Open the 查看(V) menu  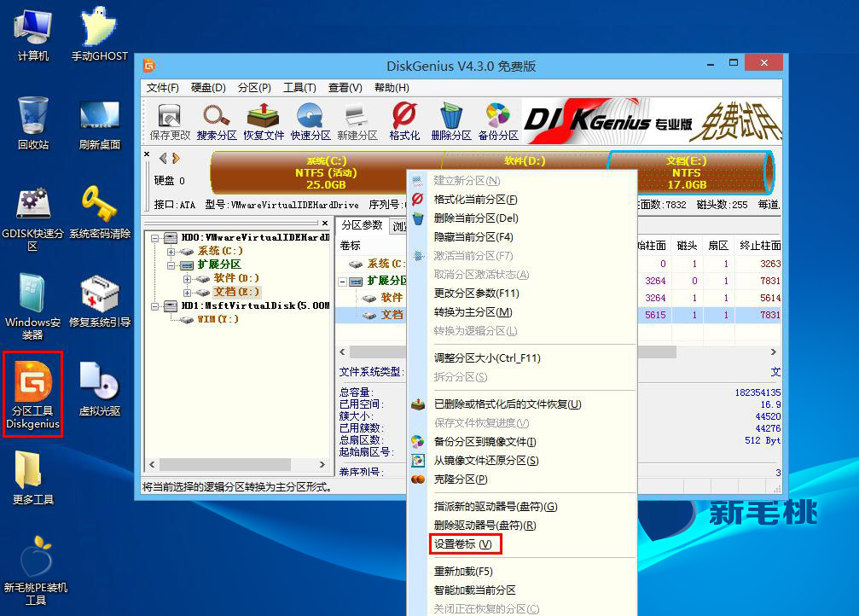click(345, 88)
